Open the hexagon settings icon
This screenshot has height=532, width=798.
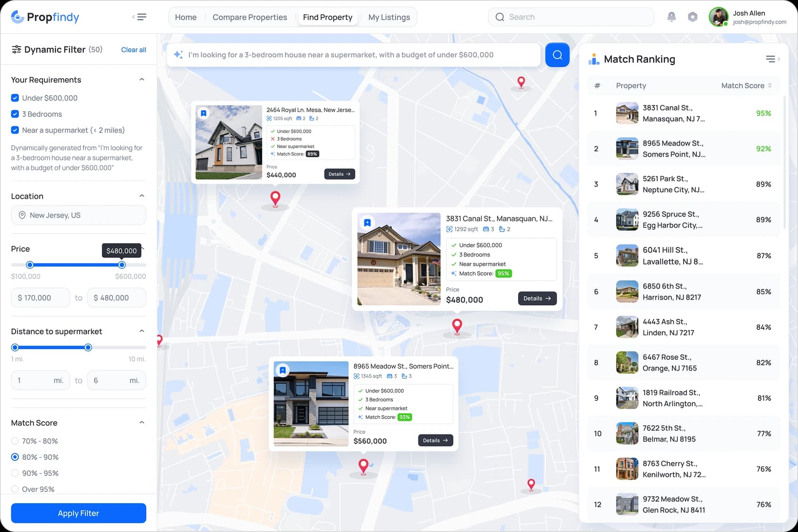[x=692, y=17]
